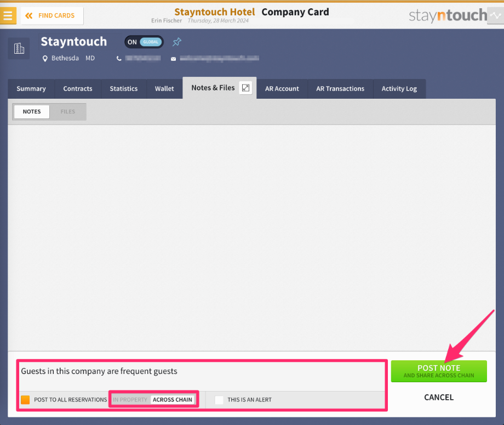Select the Across Chain option
This screenshot has height=425, width=504.
click(173, 400)
